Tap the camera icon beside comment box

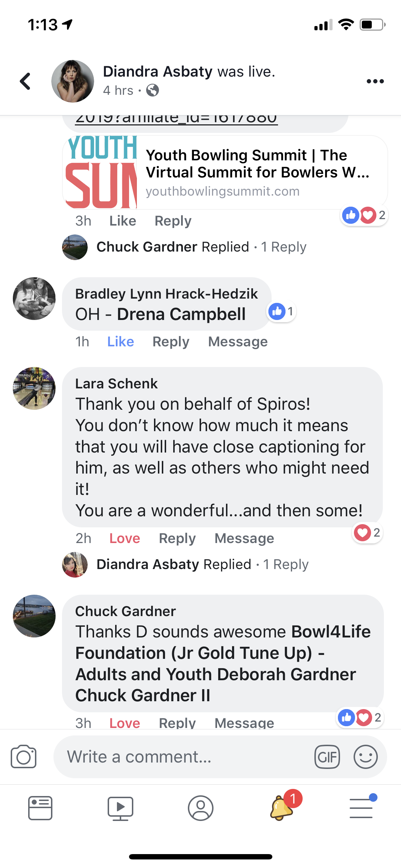coord(24,756)
